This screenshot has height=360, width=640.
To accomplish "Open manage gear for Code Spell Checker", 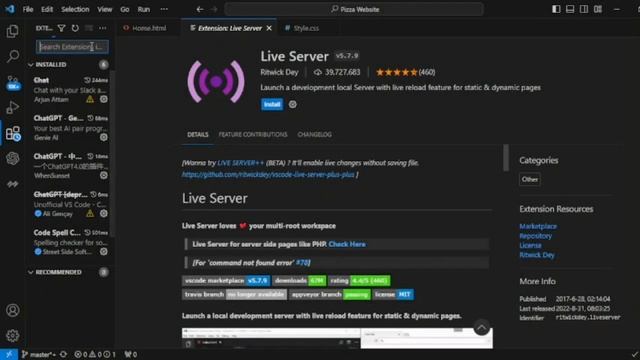I will 104,251.
